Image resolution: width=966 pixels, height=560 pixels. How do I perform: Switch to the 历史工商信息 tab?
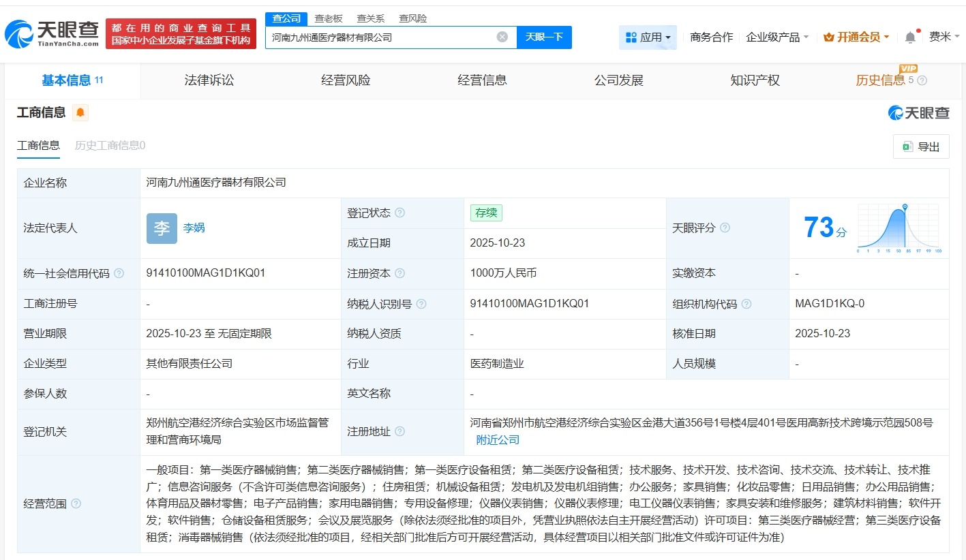click(x=109, y=145)
